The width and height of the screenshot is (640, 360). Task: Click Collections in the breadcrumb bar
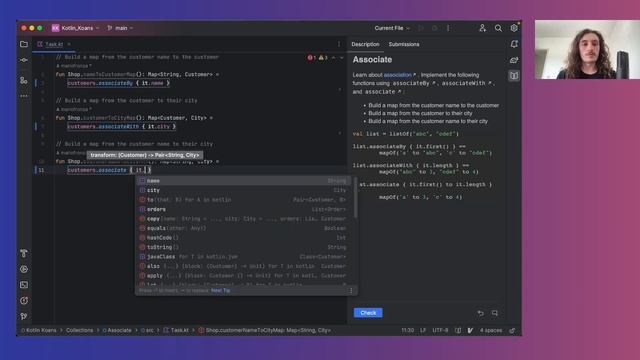point(80,331)
